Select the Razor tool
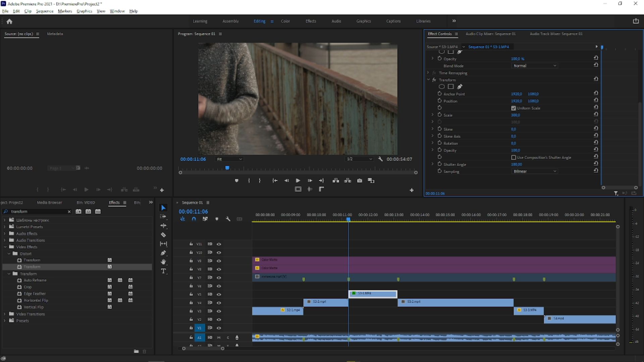Viewport: 644px width, 362px height. pyautogui.click(x=163, y=235)
